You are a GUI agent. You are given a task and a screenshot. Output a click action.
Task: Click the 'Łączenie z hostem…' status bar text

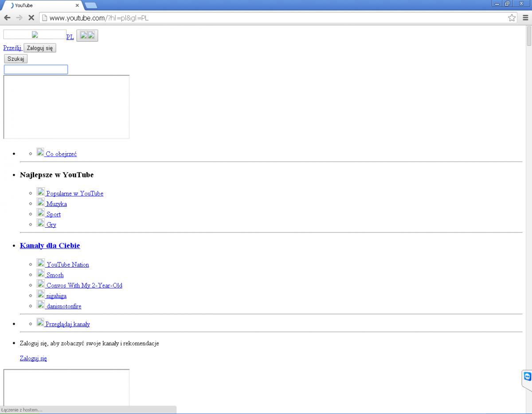click(22, 410)
